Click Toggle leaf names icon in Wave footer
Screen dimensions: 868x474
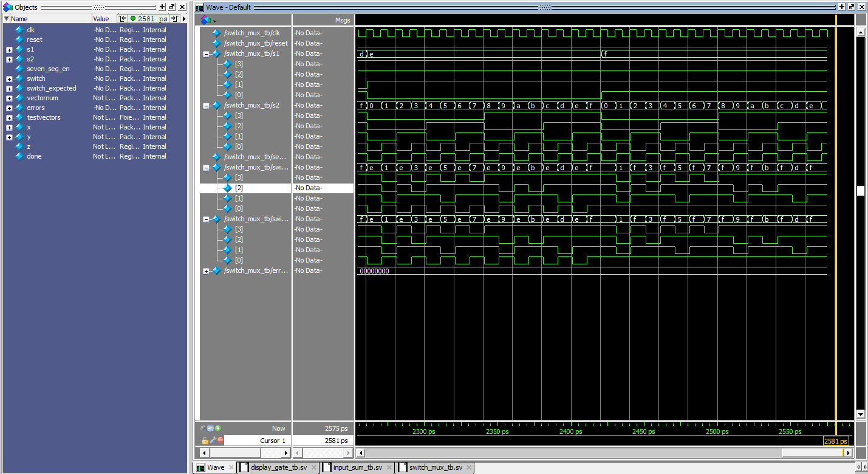pyautogui.click(x=204, y=428)
